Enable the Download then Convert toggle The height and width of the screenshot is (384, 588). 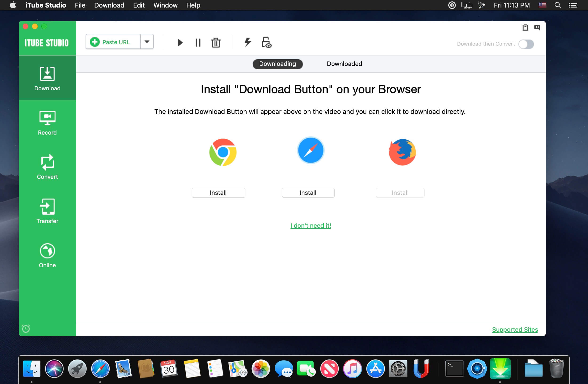[526, 44]
